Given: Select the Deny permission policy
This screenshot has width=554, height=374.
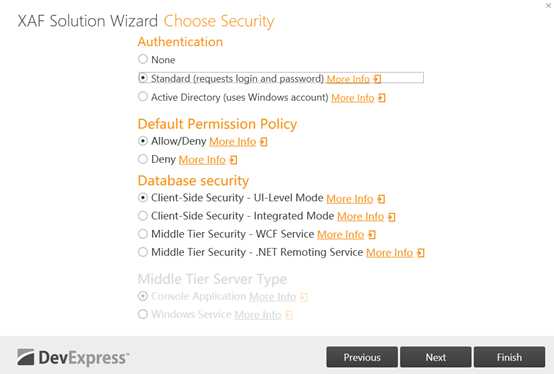Looking at the screenshot, I should (143, 159).
